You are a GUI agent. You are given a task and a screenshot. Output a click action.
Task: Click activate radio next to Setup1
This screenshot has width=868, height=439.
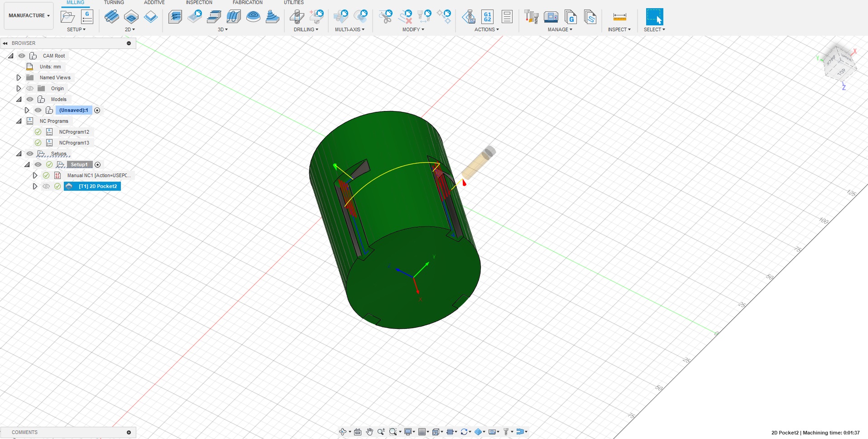(x=97, y=164)
